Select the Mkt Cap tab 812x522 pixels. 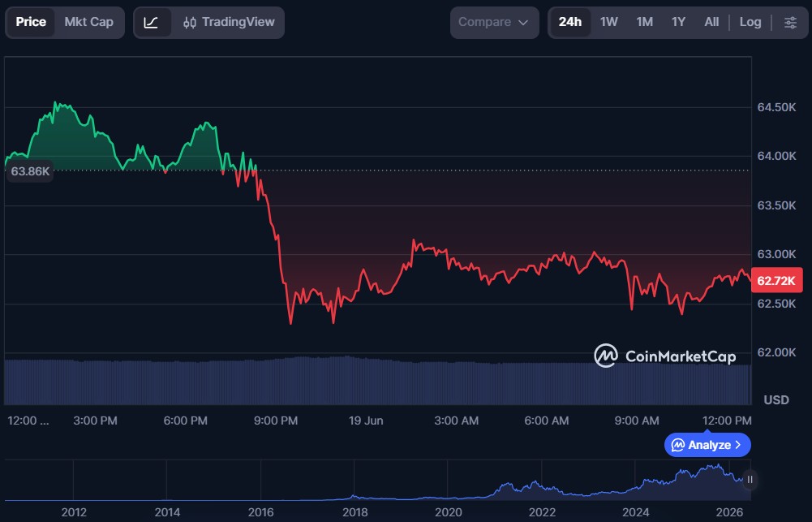click(89, 22)
